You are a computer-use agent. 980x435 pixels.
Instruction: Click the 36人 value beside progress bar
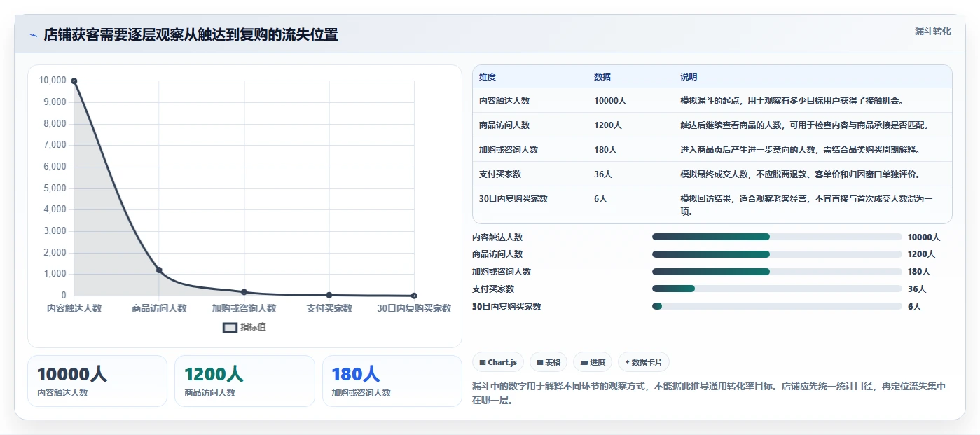[917, 289]
